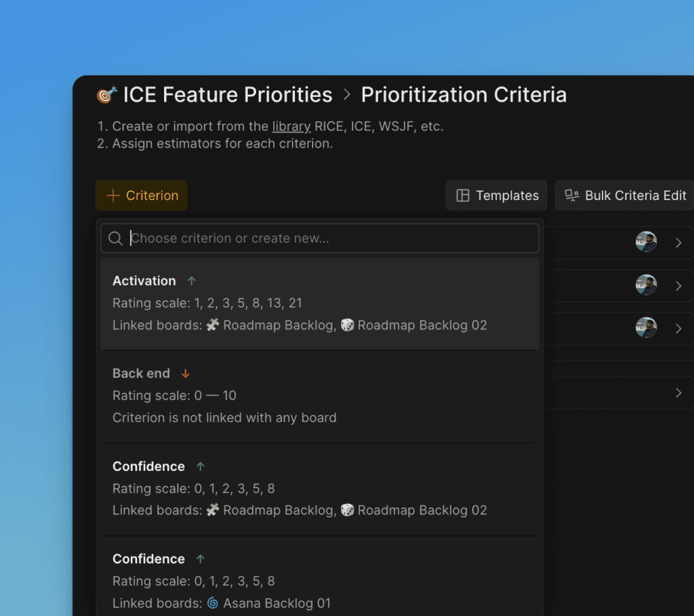Click the dice icon in the Activation entry

coord(347,325)
